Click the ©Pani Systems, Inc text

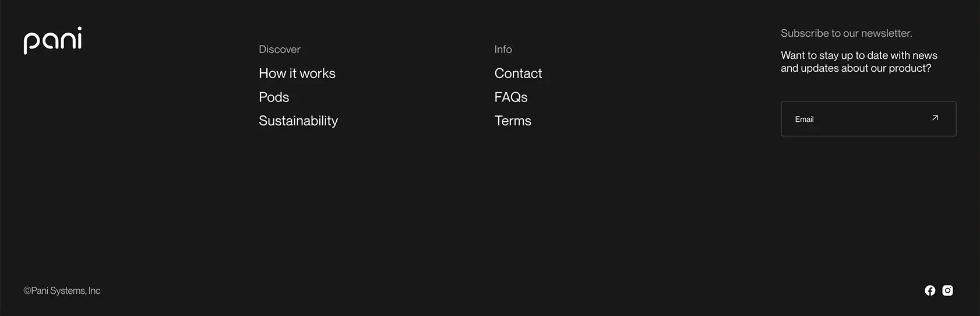click(62, 290)
